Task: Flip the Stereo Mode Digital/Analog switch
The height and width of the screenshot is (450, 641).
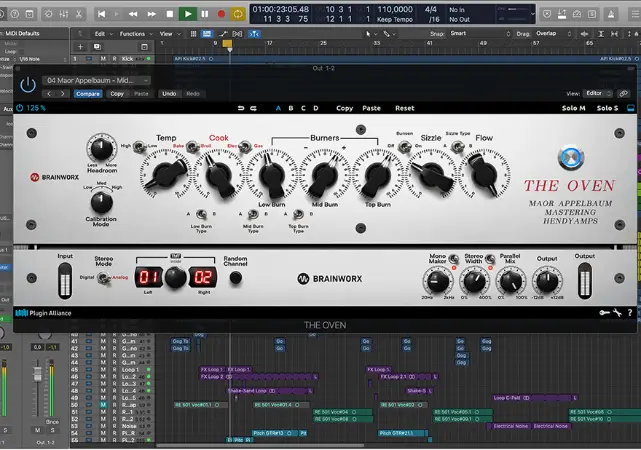Action: point(105,279)
